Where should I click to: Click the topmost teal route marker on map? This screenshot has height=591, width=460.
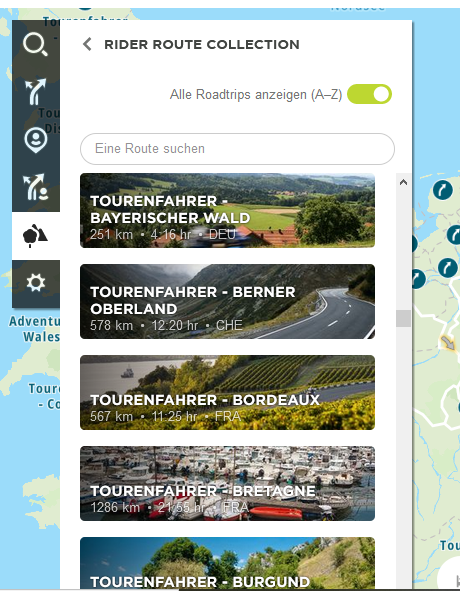pos(443,190)
